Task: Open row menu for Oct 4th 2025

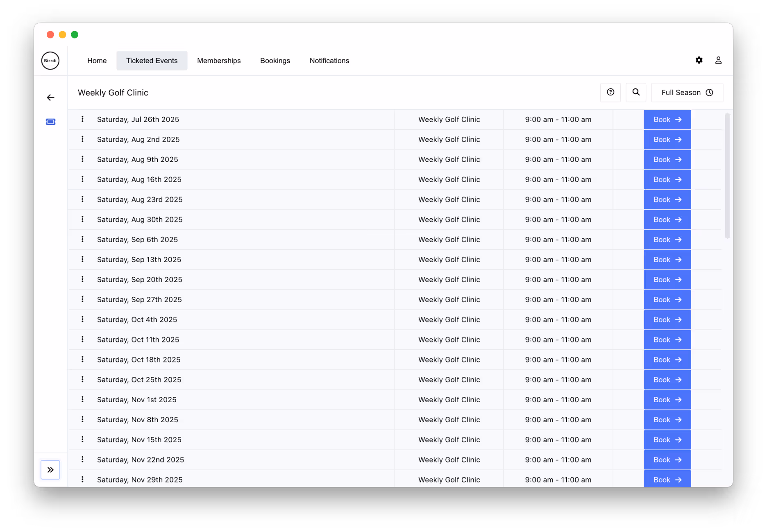Action: [x=82, y=319]
